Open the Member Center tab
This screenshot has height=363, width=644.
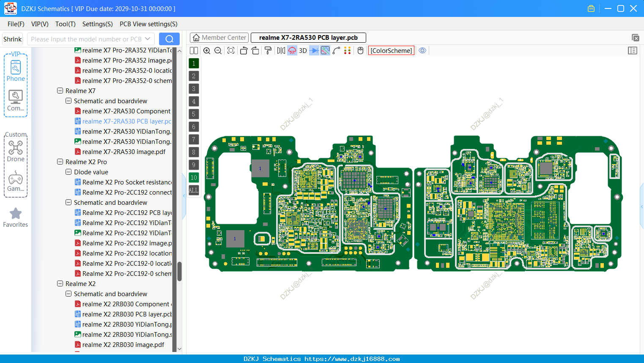(219, 38)
